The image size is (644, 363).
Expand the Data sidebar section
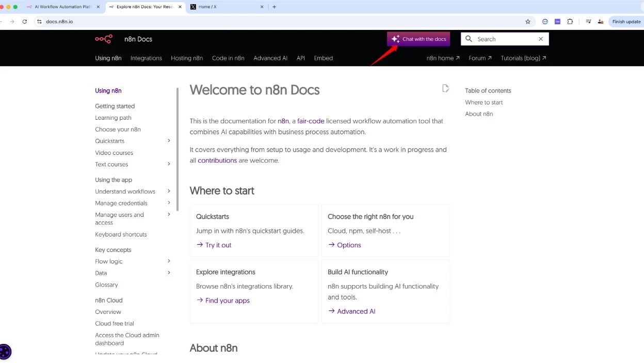pyautogui.click(x=169, y=273)
